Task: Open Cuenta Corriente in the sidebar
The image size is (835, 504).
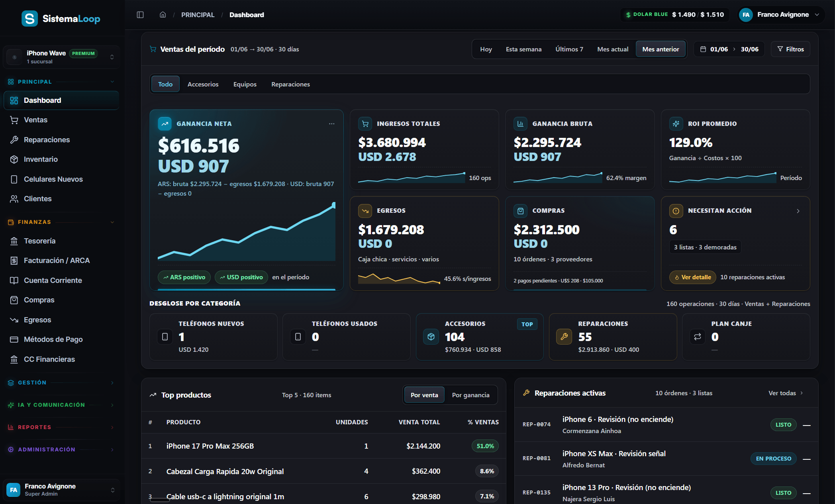Action: (x=61, y=280)
